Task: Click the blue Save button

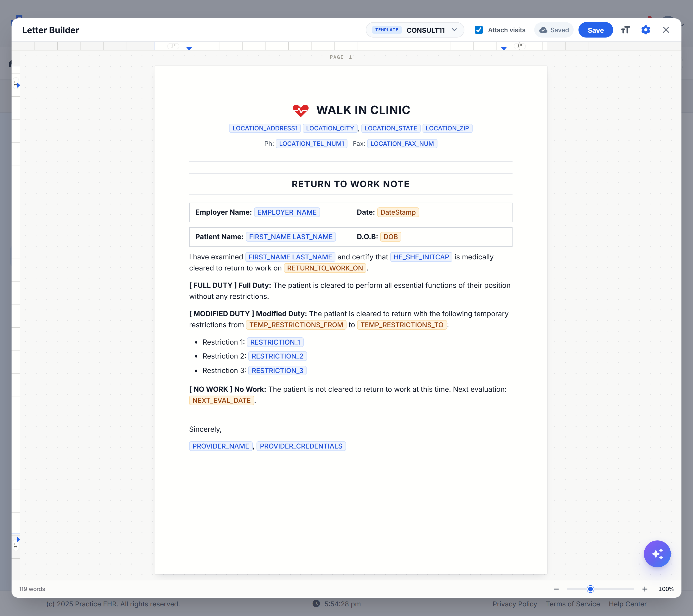Action: point(595,30)
